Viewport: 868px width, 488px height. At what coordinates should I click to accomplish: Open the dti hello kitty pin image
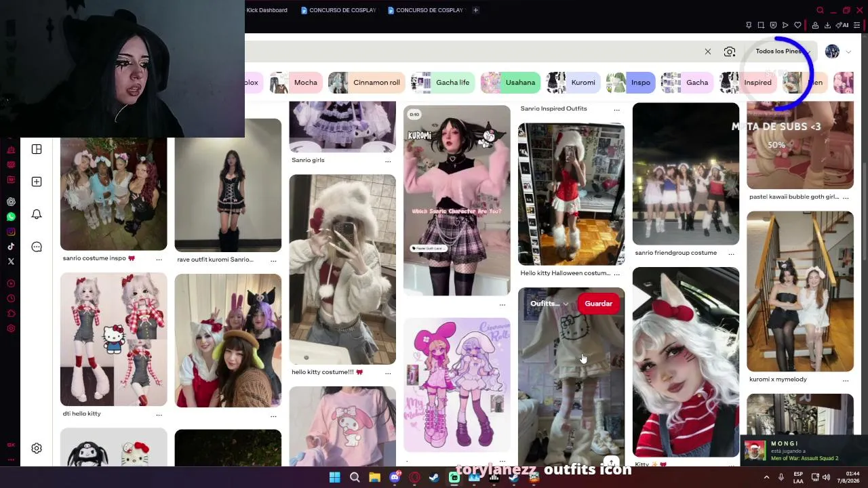(113, 339)
